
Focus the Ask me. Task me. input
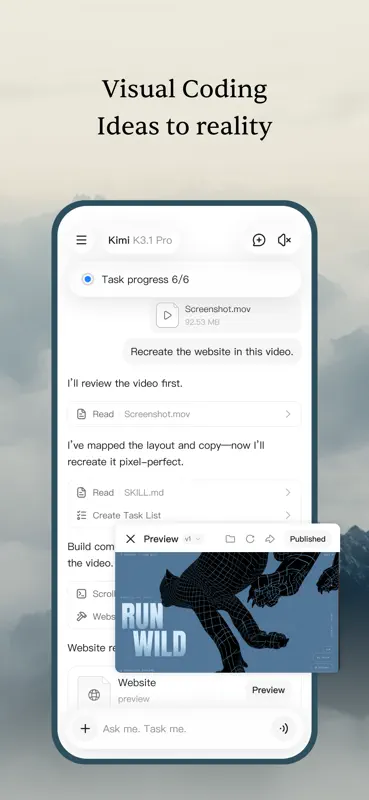pyautogui.click(x=184, y=729)
